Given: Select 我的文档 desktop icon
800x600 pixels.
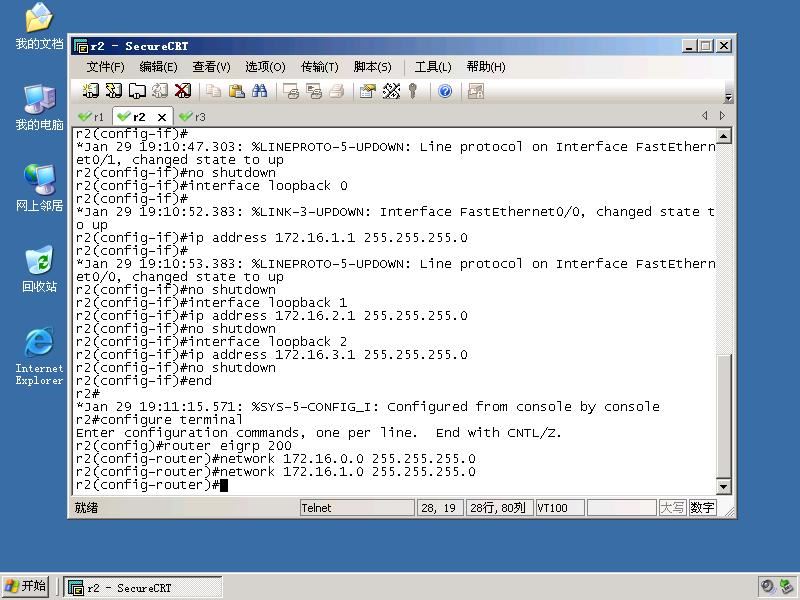Looking at the screenshot, I should pos(39,26).
